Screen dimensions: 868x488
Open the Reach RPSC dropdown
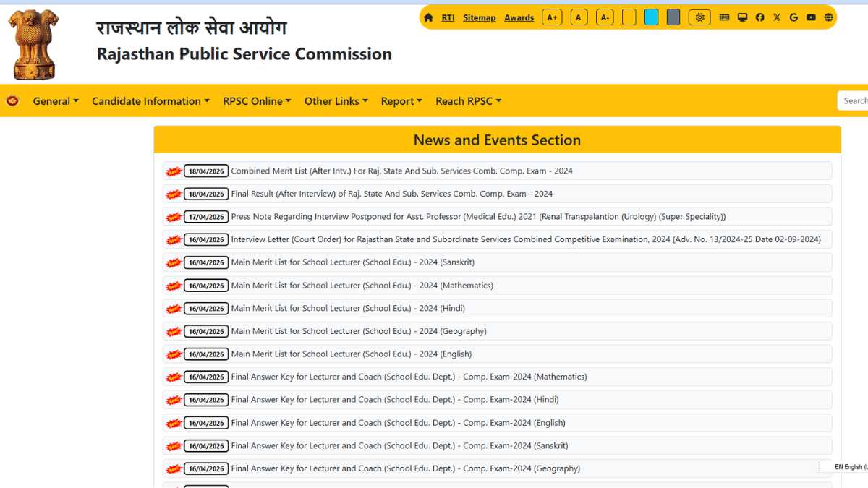tap(468, 100)
